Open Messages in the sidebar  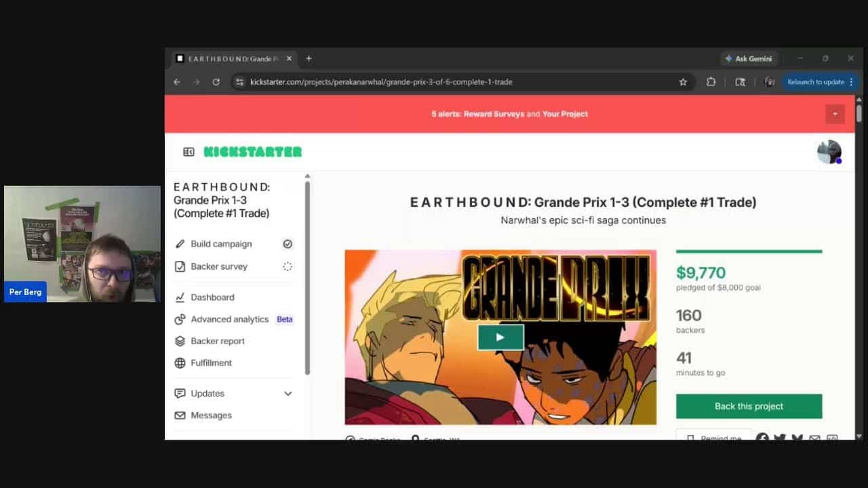click(211, 415)
